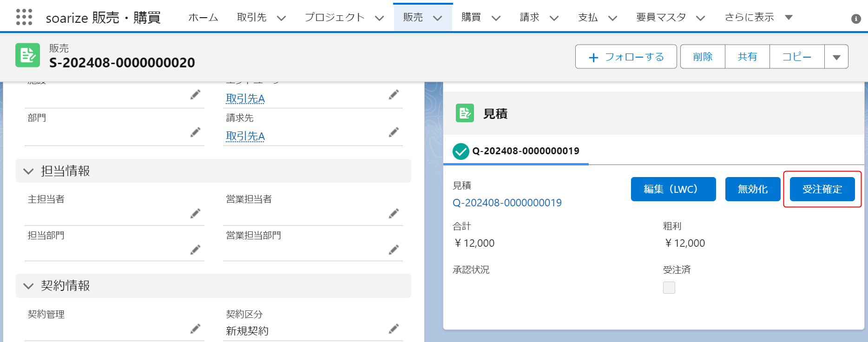868x342 pixels.
Task: Open the more actions dropdown beside コピー
Action: click(836, 57)
